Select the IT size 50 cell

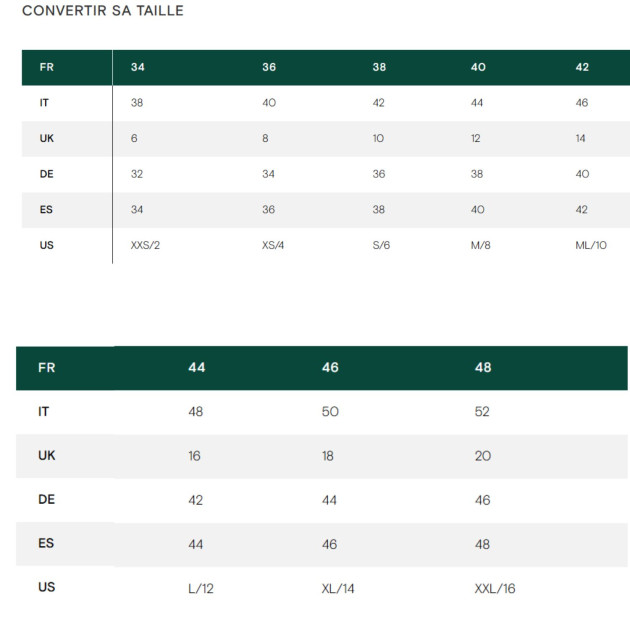(x=330, y=412)
